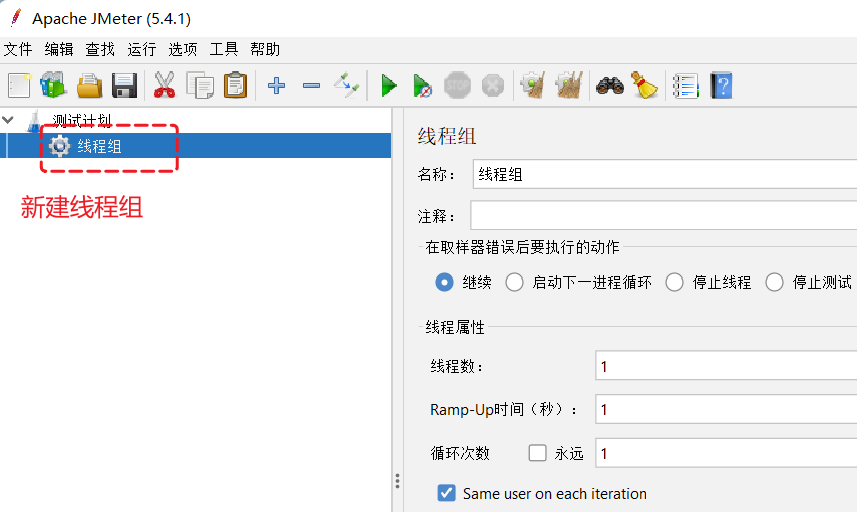The height and width of the screenshot is (512, 857).
Task: Click the 注释 comment field
Action: [664, 215]
